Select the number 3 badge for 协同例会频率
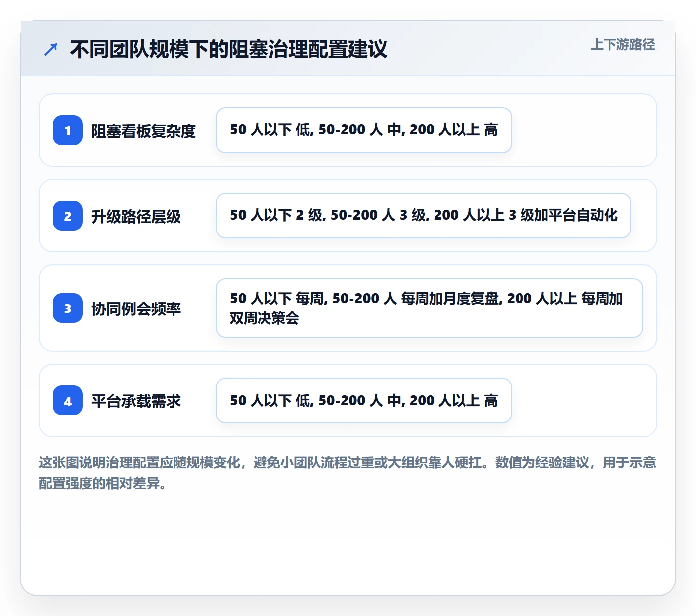Viewport: 696px width, 616px height. pos(68,308)
